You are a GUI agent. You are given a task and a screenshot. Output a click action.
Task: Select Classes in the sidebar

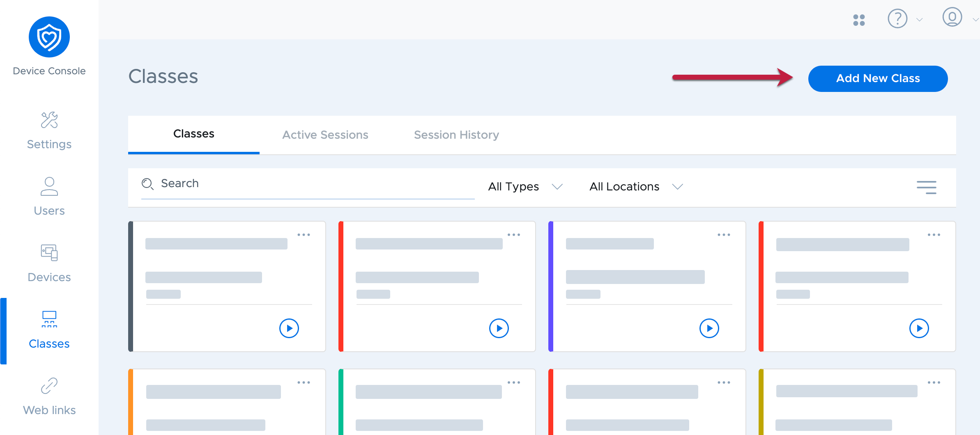[x=49, y=330]
